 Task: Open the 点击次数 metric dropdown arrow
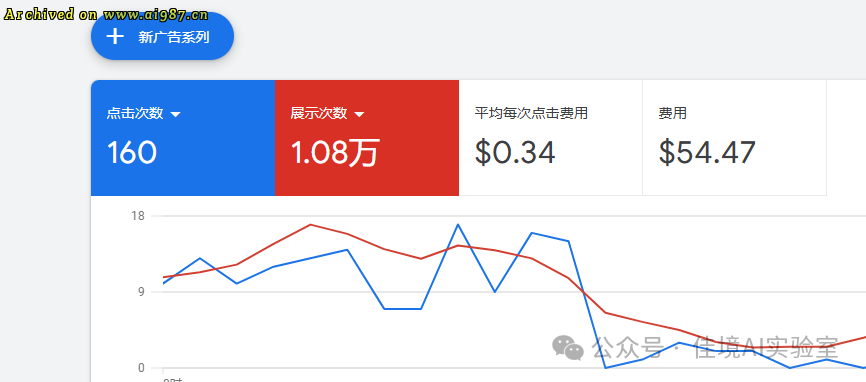point(176,114)
